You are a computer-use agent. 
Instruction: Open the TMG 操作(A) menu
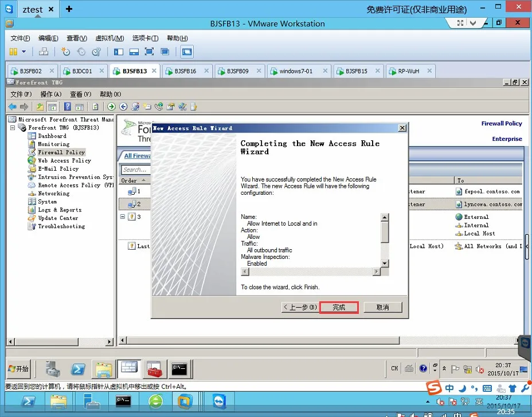51,95
